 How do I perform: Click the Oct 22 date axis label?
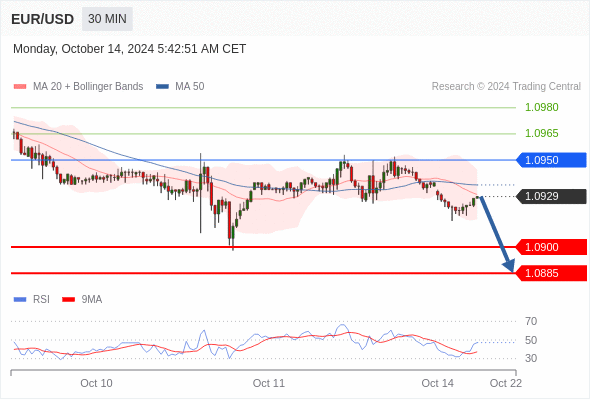(x=506, y=383)
